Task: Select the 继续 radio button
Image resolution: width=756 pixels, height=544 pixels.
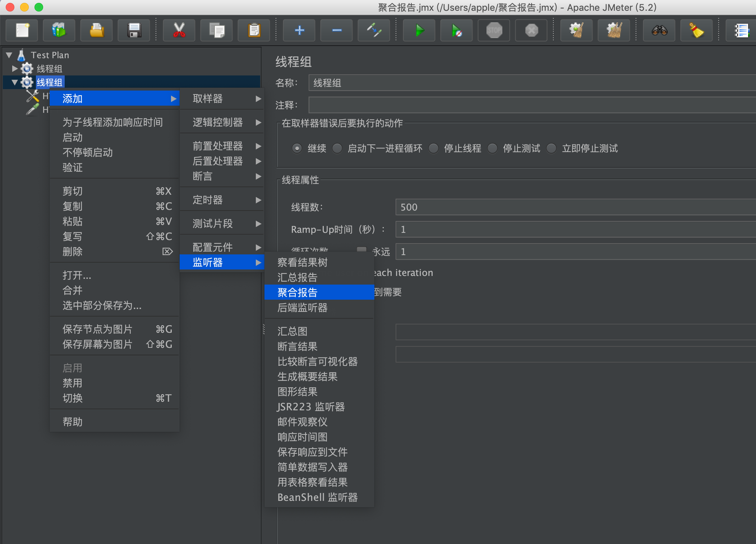Action: (297, 148)
